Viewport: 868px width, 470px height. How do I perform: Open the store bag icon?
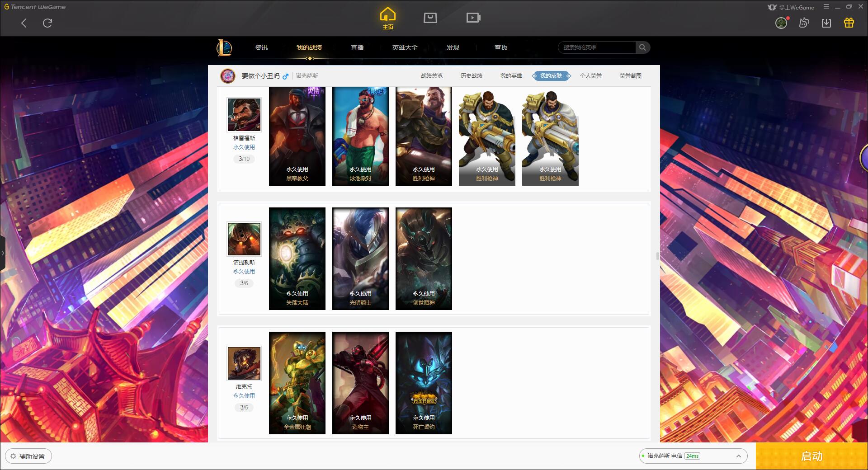click(430, 18)
